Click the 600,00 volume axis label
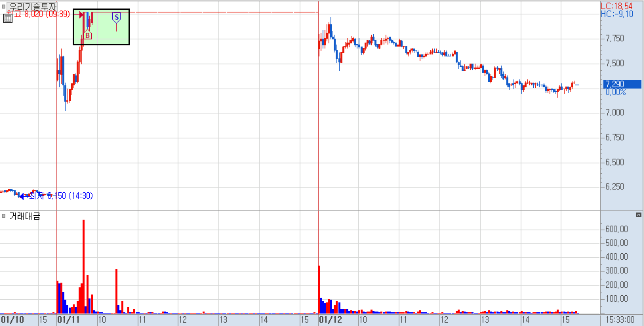 pyautogui.click(x=616, y=229)
